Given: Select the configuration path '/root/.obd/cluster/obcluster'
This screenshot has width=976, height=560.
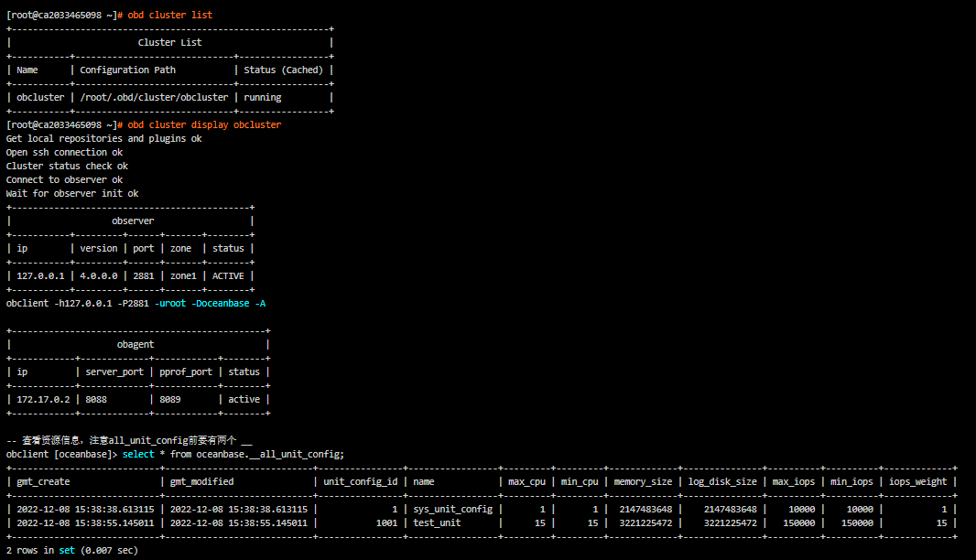Looking at the screenshot, I should (153, 96).
